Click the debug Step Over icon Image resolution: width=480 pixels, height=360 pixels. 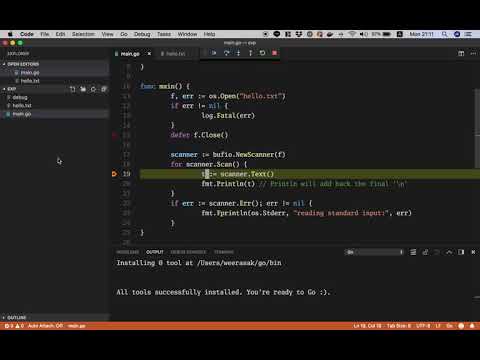point(226,53)
